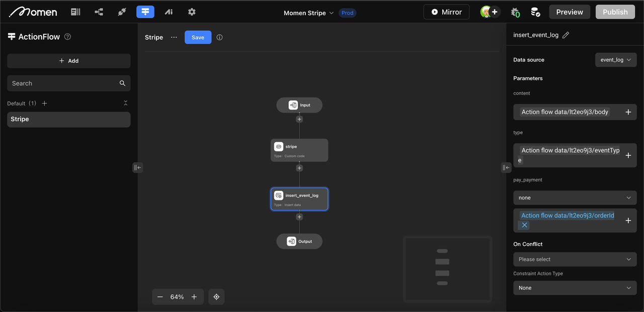Open the event_log data source dropdown
The height and width of the screenshot is (312, 644).
coord(616,60)
